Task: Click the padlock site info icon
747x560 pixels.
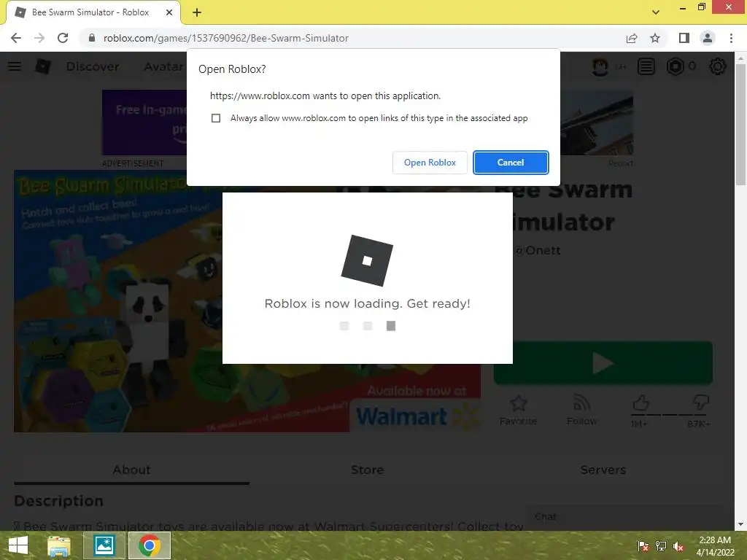Action: [92, 38]
